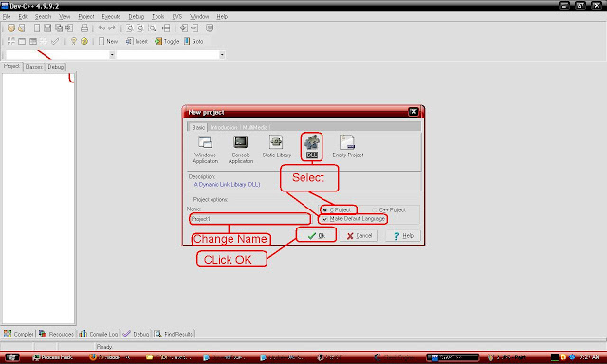Open the Project menu
The image size is (607, 364).
(x=86, y=17)
